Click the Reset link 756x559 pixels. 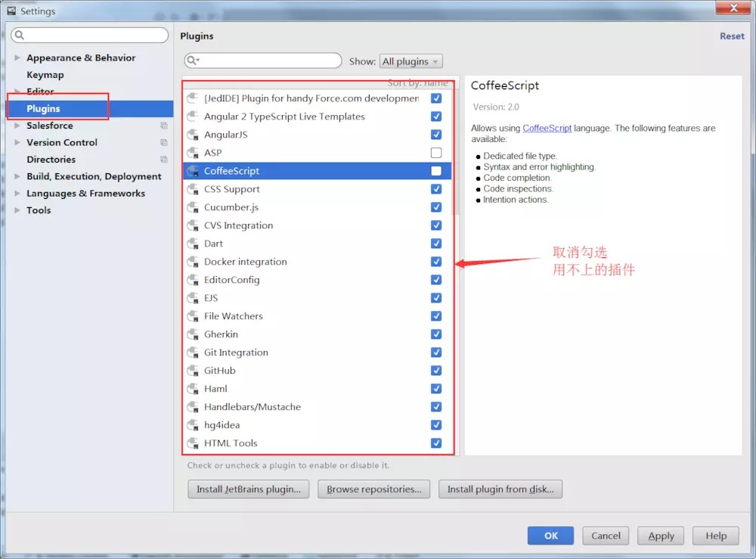[x=732, y=36]
